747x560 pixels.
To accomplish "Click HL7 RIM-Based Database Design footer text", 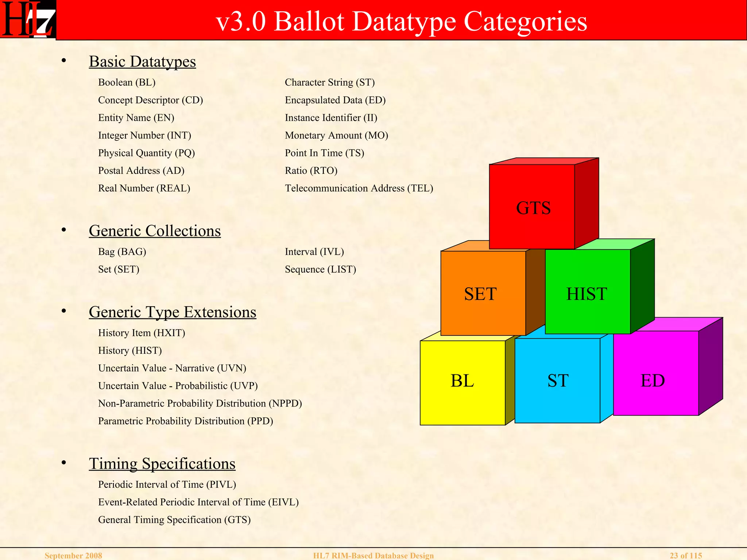I will (x=373, y=556).
